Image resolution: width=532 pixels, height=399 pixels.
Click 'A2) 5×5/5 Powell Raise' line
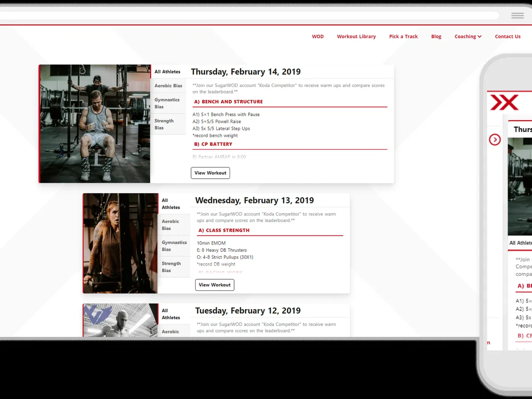[217, 121]
